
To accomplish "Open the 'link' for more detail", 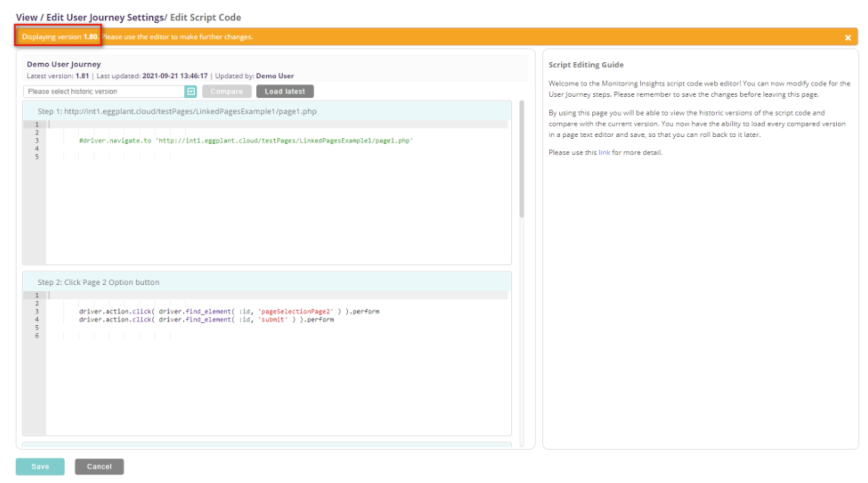I will [x=604, y=153].
